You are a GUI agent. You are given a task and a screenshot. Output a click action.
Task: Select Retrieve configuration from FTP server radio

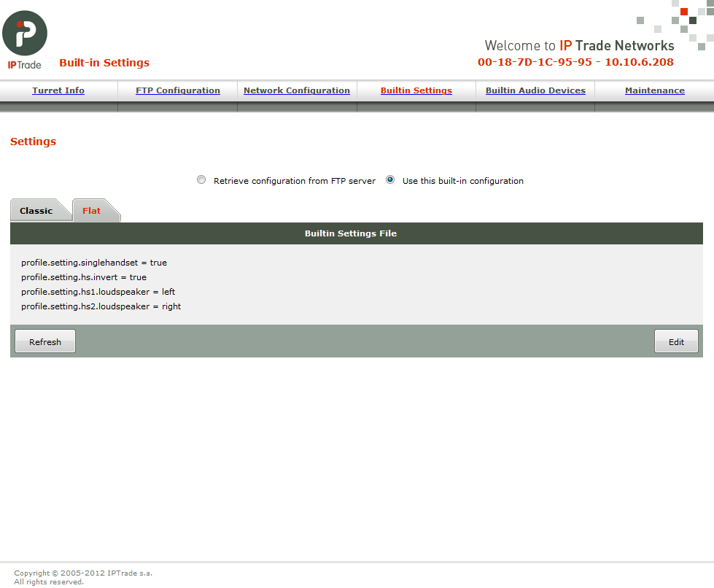tap(201, 180)
